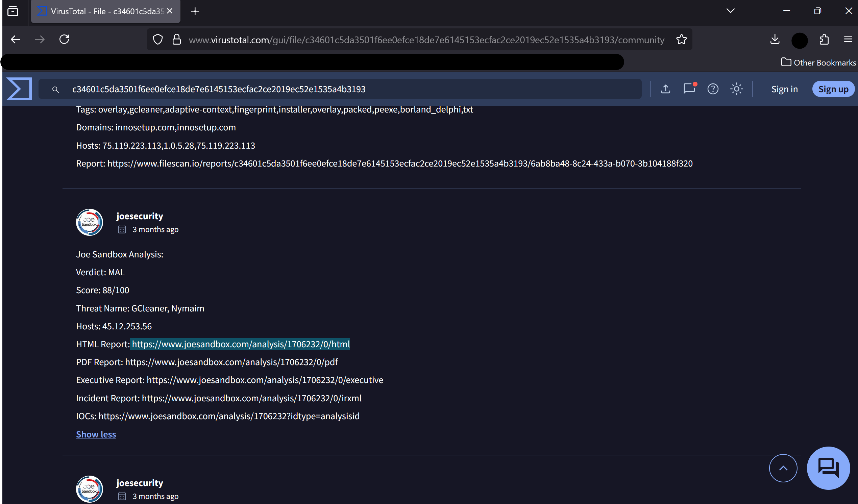The height and width of the screenshot is (504, 858).
Task: Collapse the comment with Show less
Action: click(x=96, y=434)
